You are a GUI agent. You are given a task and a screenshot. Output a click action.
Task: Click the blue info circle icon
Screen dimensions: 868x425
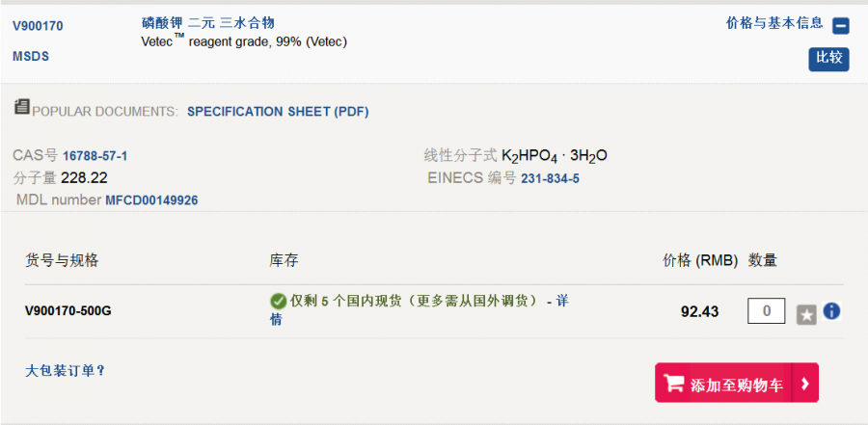831,311
